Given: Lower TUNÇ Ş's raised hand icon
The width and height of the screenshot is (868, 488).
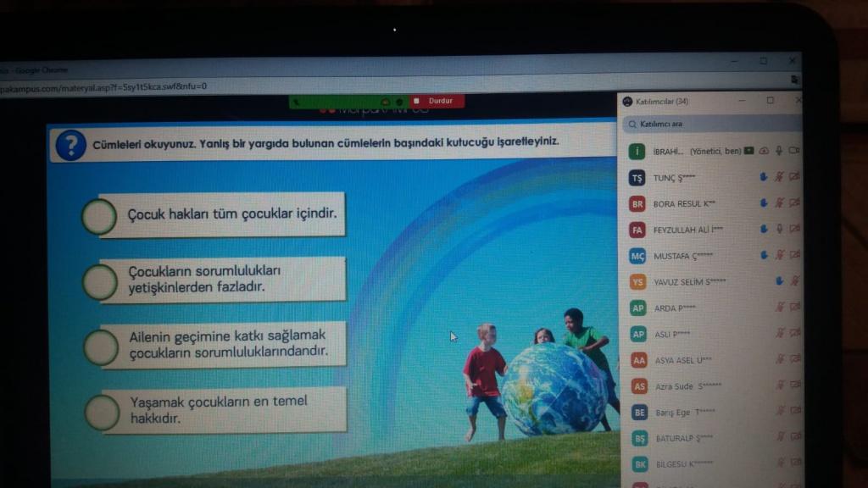Looking at the screenshot, I should click(764, 177).
